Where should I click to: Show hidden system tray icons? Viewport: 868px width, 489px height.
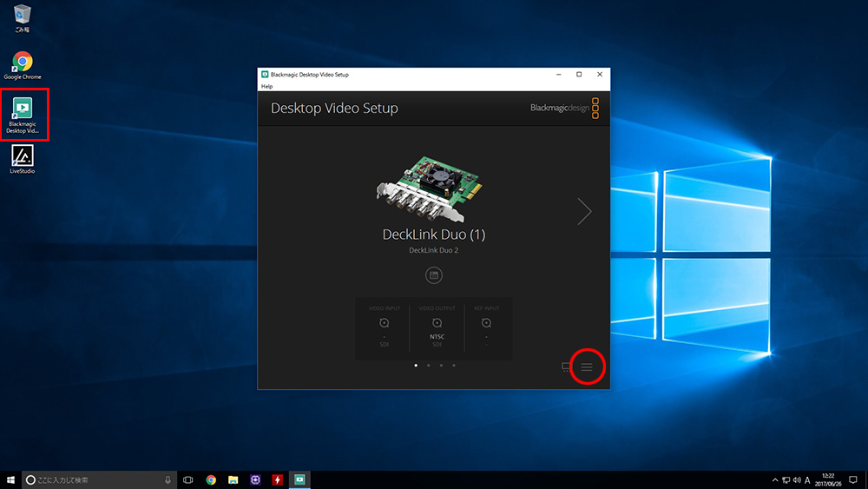775,480
